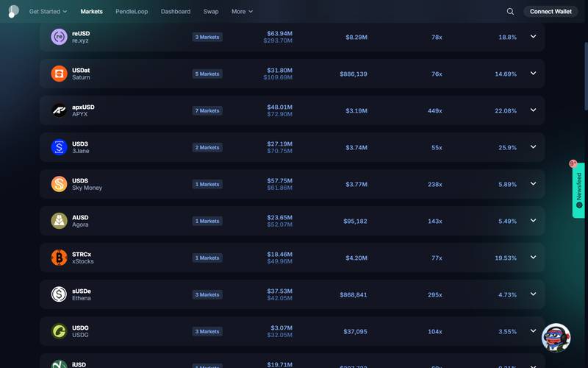Screen dimensions: 588x368
Task: Expand the reUSD row chevron
Action: (x=533, y=36)
